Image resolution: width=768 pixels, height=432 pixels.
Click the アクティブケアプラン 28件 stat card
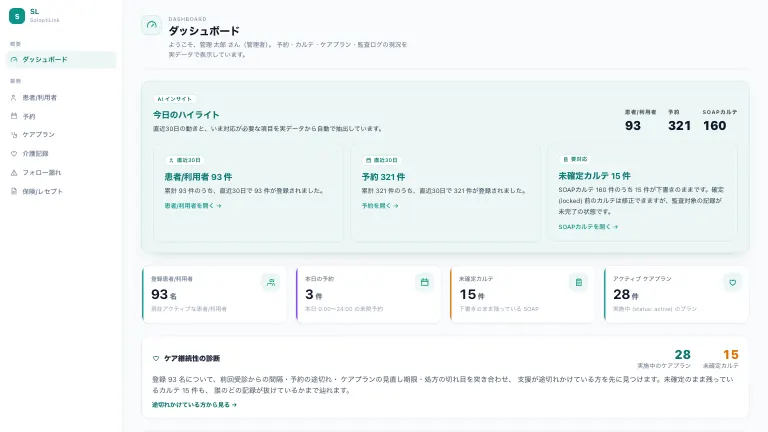(x=676, y=294)
